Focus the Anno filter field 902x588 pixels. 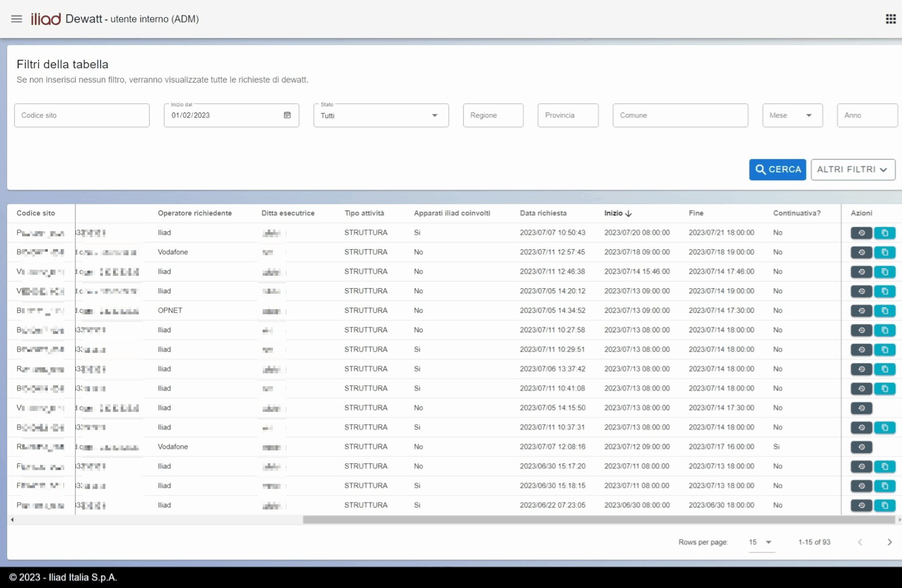click(867, 116)
